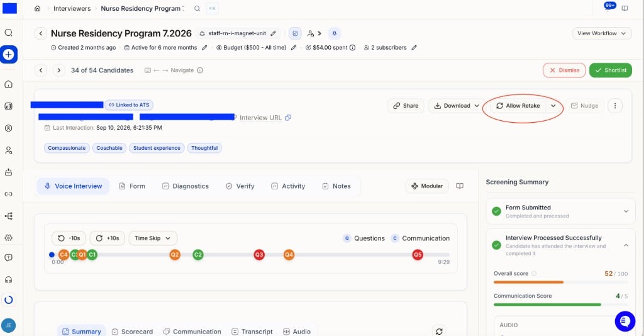Click the Modular view button
Viewport: 644px width, 336px height.
point(427,186)
